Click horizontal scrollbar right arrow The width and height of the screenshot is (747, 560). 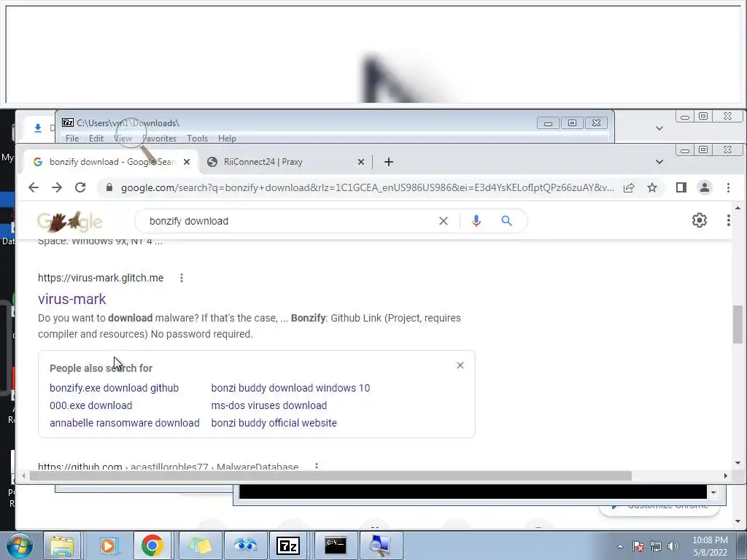tap(726, 475)
